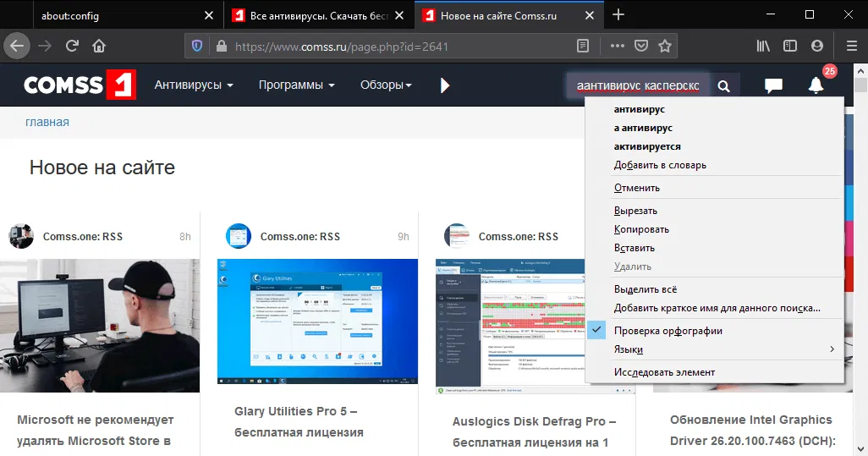Select Отменить in context menu
The image size is (868, 456).
(x=715, y=188)
